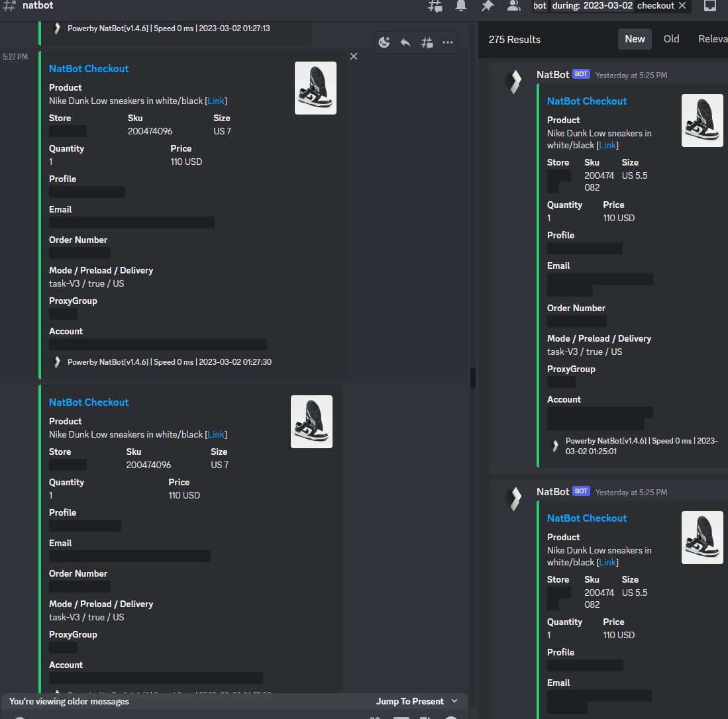Create thread from message hover toolbar
Viewport: 728px width, 719px height.
click(427, 43)
